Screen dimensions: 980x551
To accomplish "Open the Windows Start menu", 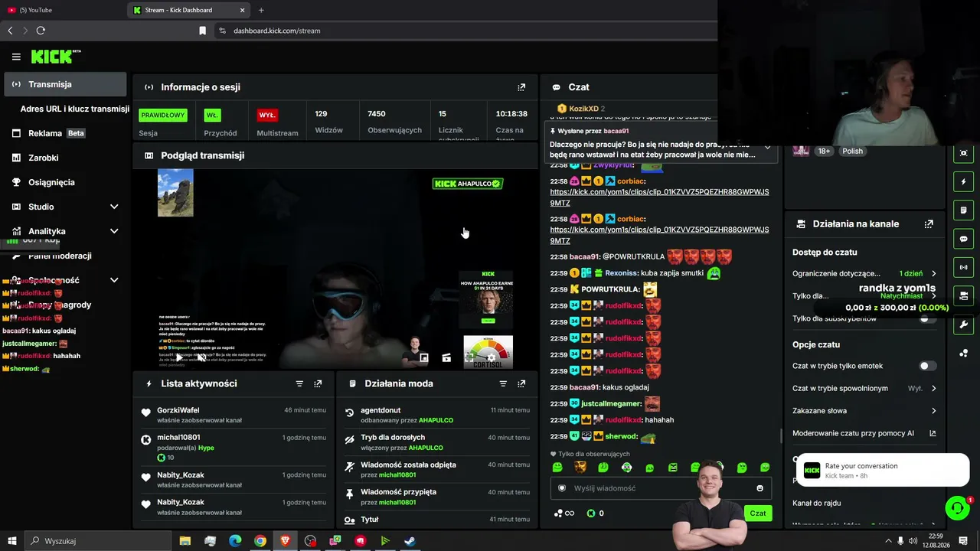I will coord(12,541).
